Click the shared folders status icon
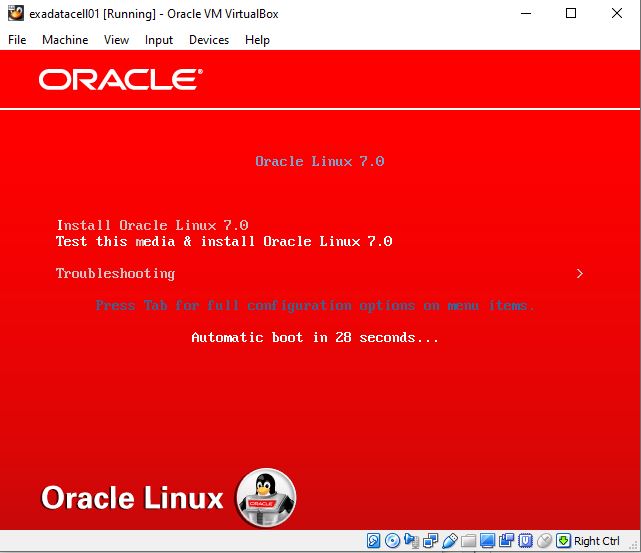The height and width of the screenshot is (553, 641). click(x=468, y=541)
